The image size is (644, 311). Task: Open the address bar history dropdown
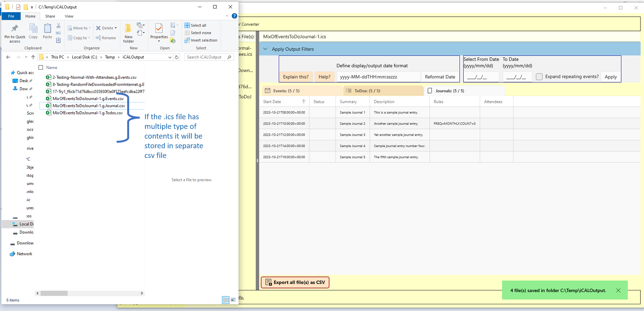(170, 57)
